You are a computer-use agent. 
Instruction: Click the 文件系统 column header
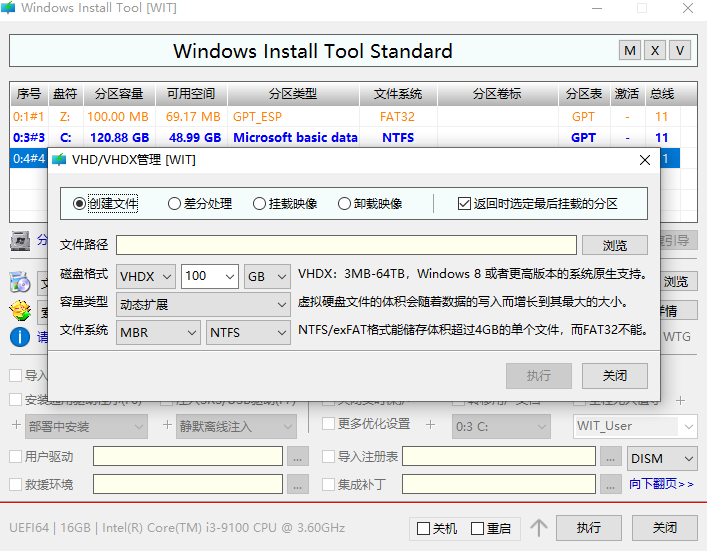tap(398, 94)
